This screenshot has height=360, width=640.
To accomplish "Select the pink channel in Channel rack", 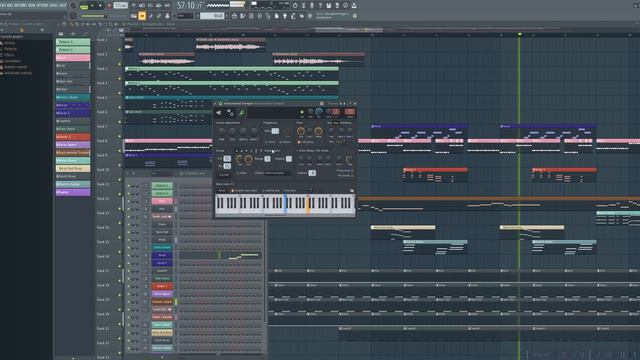I will point(162,201).
